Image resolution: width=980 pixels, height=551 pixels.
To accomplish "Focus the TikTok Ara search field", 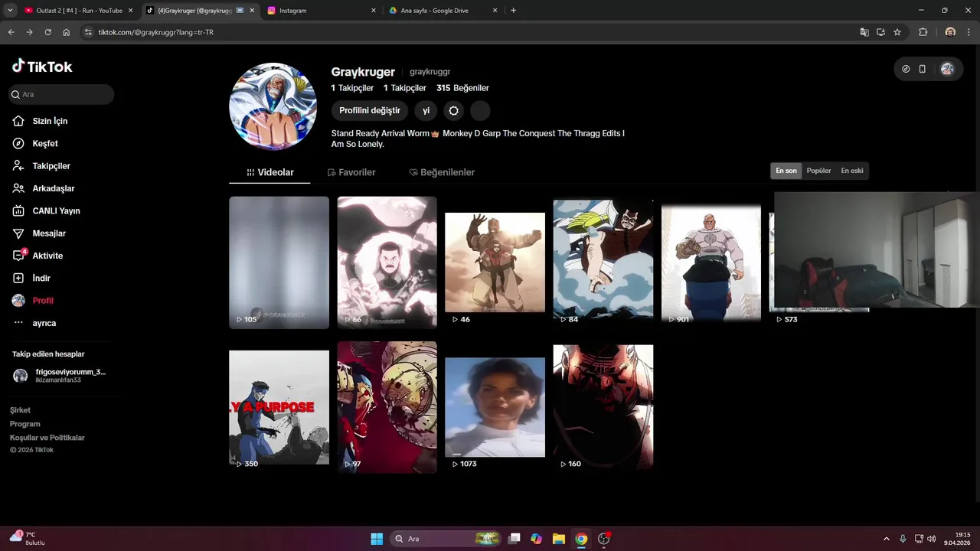I will 60,94.
